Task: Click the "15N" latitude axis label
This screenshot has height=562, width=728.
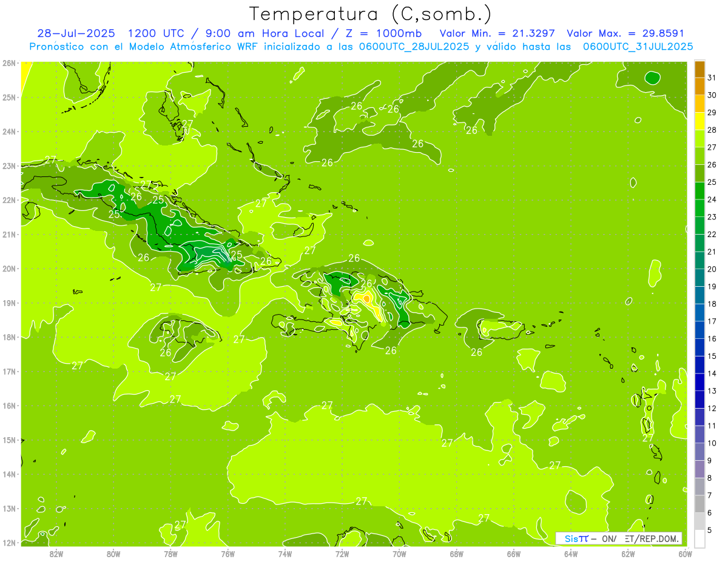Action: tap(8, 440)
